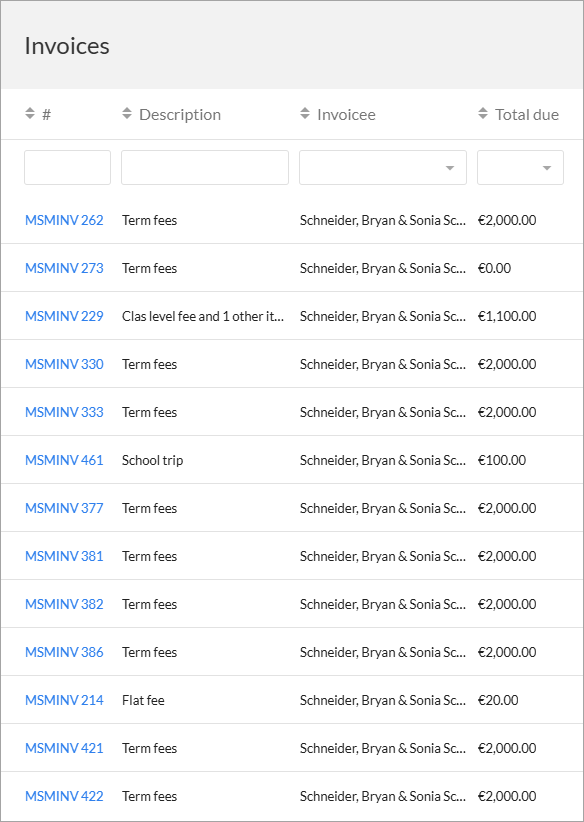Focus the invoice number filter field
Image resolution: width=584 pixels, height=822 pixels.
point(68,168)
